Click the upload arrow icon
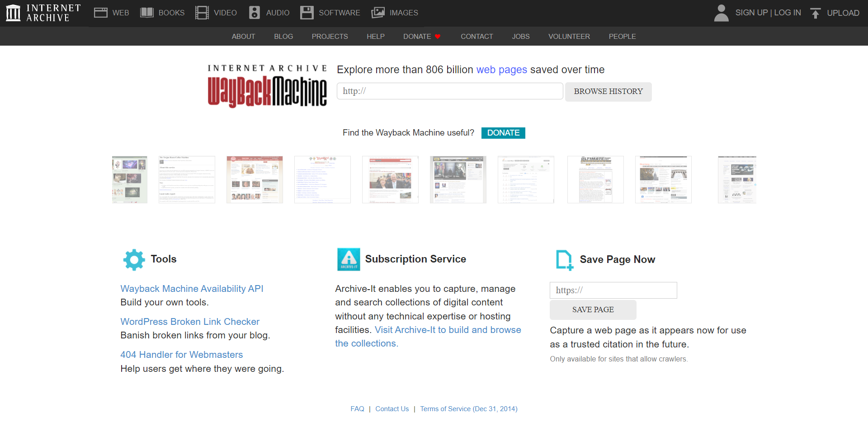Image resolution: width=868 pixels, height=422 pixels. [816, 13]
